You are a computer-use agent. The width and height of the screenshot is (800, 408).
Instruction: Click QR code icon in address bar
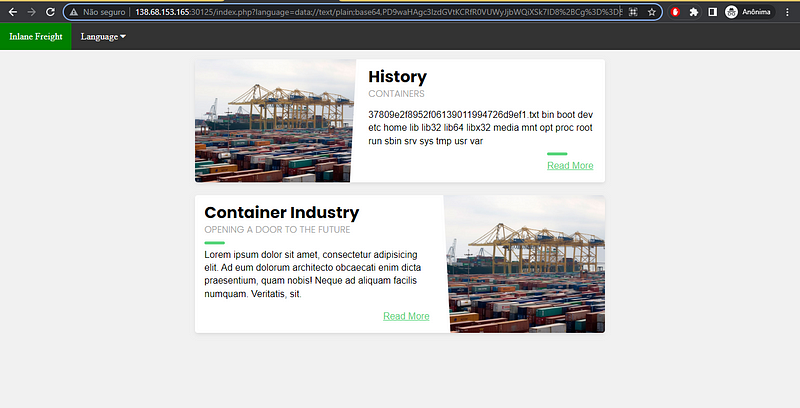pos(633,12)
